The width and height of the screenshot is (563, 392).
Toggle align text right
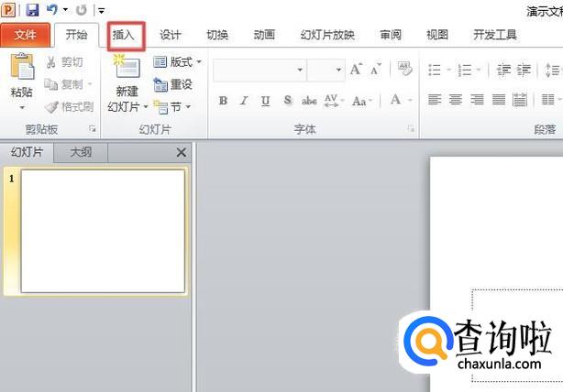point(477,99)
